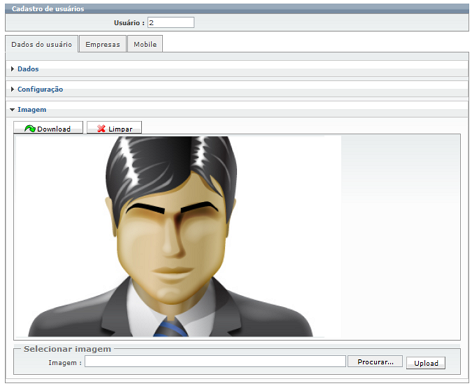Screen dimensions: 472x386
Task: Click the Upload button
Action: [x=426, y=363]
